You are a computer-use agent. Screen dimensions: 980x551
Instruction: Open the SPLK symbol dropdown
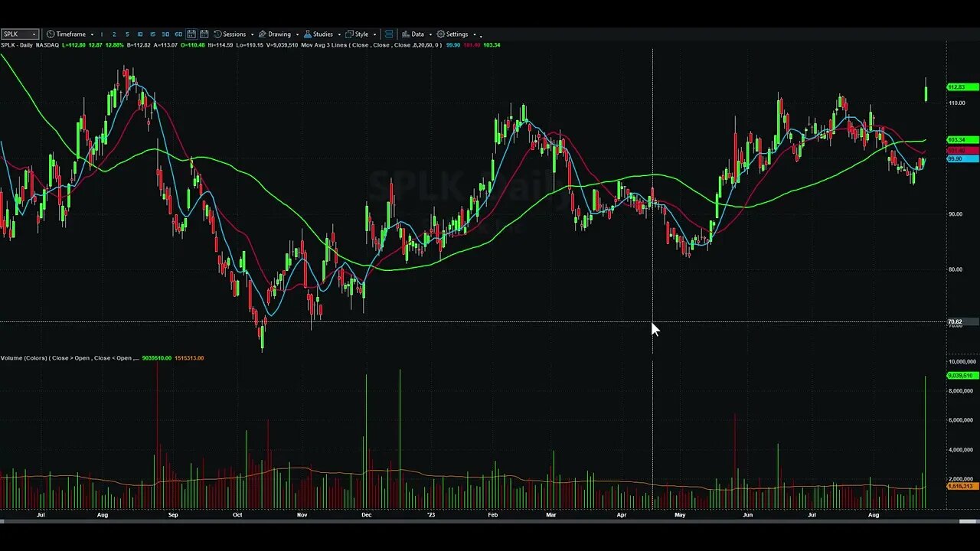click(x=33, y=34)
